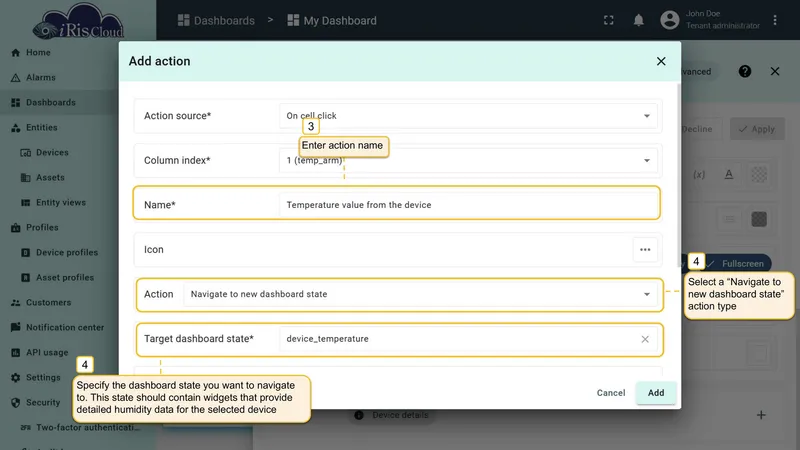Click the Home house icon
Viewport: 800px width, 450px height.
coord(16,53)
